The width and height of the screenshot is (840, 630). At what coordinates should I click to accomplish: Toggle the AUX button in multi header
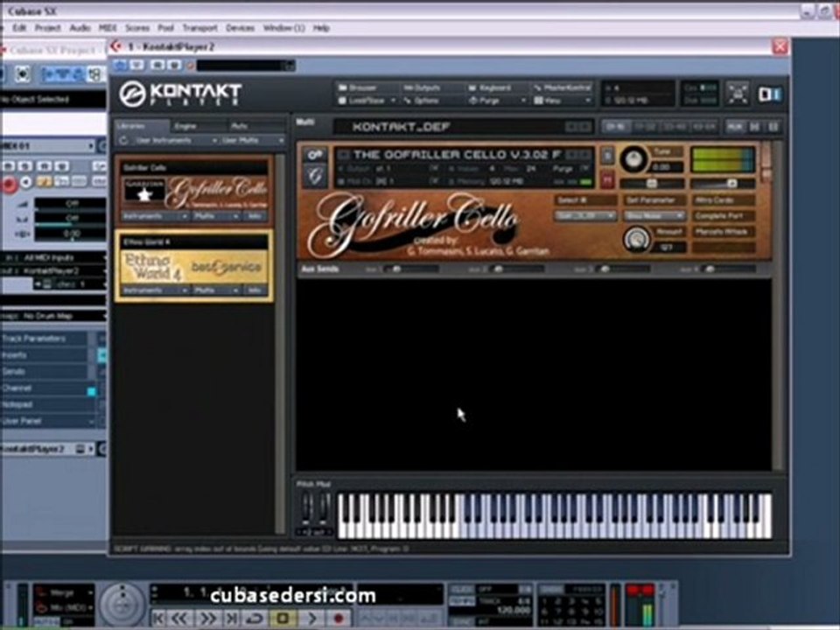(735, 127)
